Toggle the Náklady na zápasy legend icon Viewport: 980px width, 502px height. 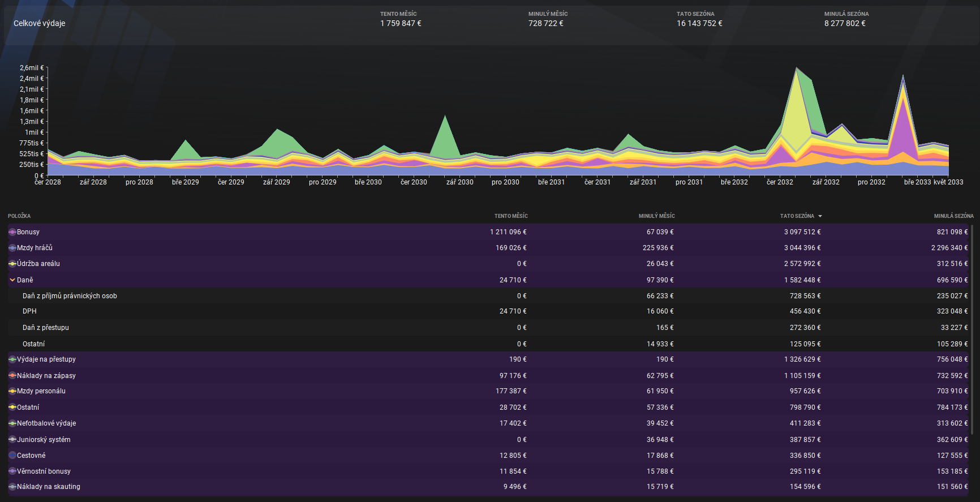coord(12,376)
